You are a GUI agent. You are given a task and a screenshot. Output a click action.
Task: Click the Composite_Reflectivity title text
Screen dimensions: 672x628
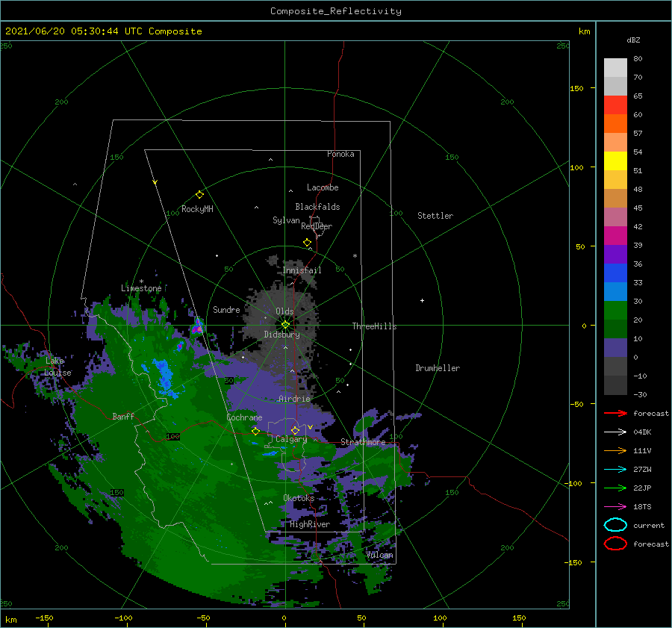pyautogui.click(x=336, y=11)
